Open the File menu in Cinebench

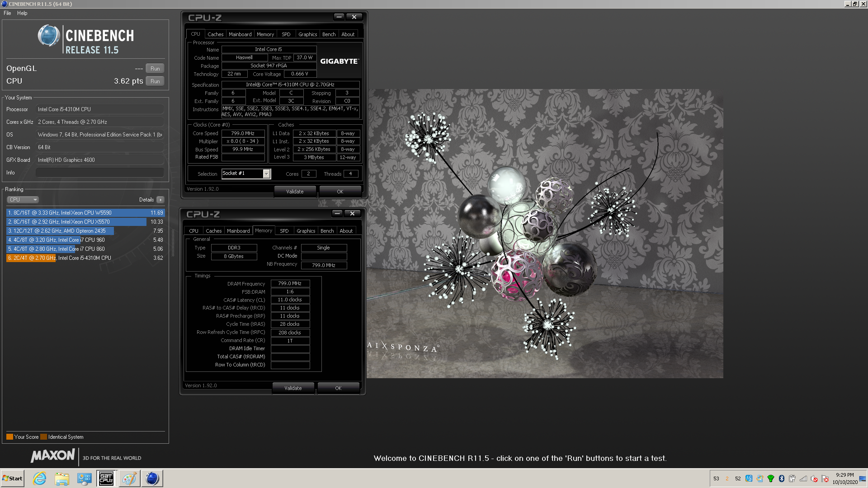(7, 13)
